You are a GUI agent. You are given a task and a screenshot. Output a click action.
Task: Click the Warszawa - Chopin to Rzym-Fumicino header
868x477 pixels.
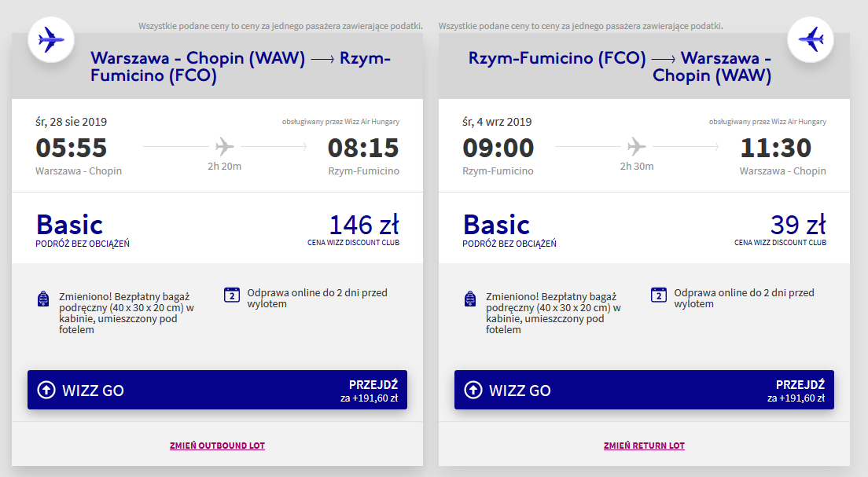(x=241, y=67)
